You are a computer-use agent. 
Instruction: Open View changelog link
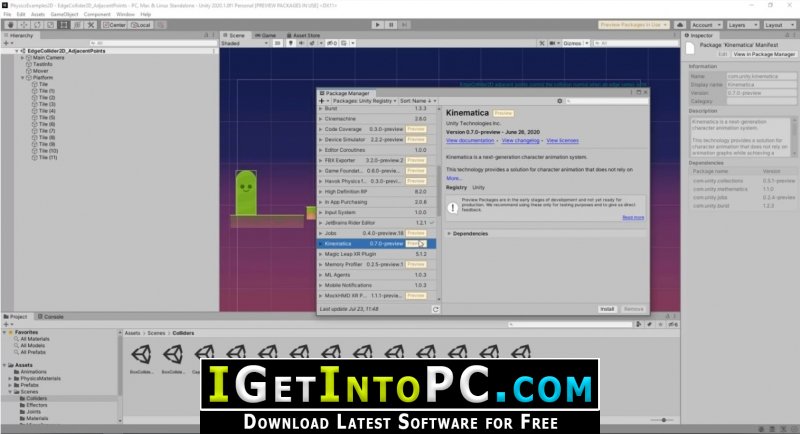[520, 140]
